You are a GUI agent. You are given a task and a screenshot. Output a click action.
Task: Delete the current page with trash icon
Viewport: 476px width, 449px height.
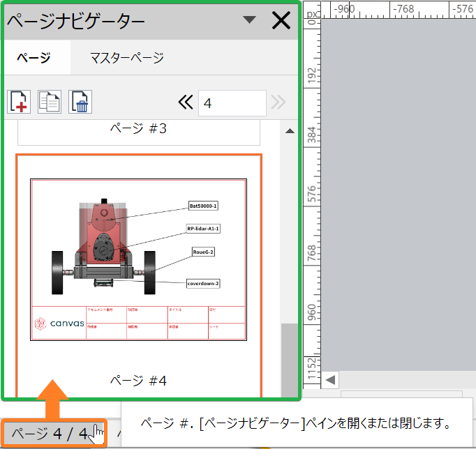(80, 102)
